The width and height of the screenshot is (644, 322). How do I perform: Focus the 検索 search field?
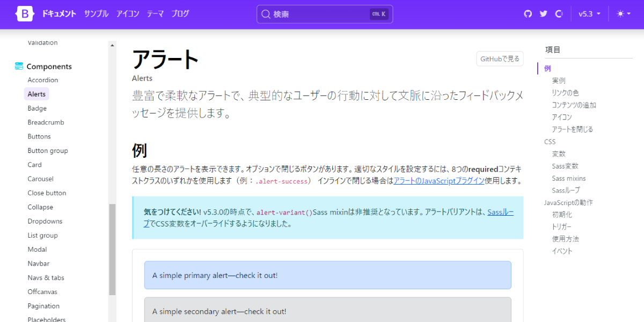point(325,14)
